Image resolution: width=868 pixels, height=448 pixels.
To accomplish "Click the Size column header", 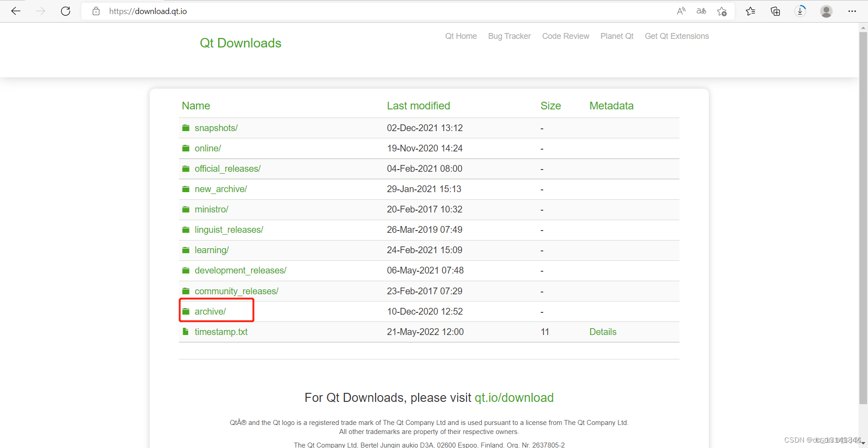I will coord(551,106).
